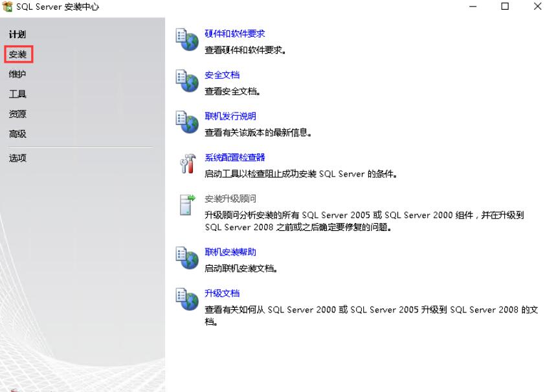545x392 pixels.
Task: Go to the 资源 section
Action: 17,114
